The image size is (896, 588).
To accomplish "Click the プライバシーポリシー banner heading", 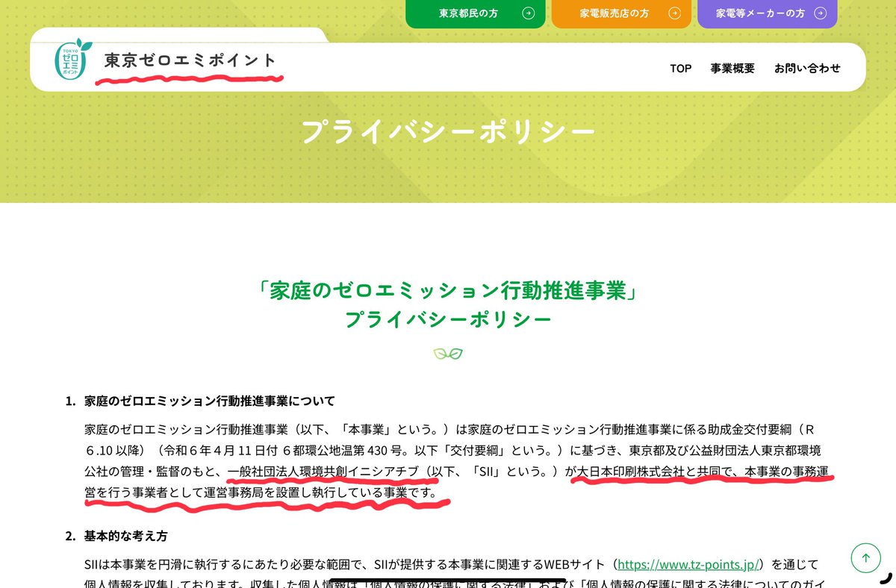I will 448,132.
